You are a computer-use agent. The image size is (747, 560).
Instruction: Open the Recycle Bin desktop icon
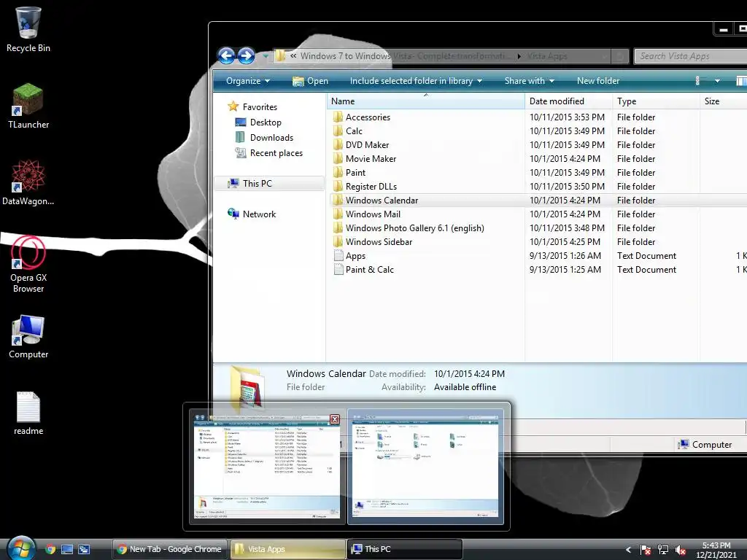(x=28, y=29)
